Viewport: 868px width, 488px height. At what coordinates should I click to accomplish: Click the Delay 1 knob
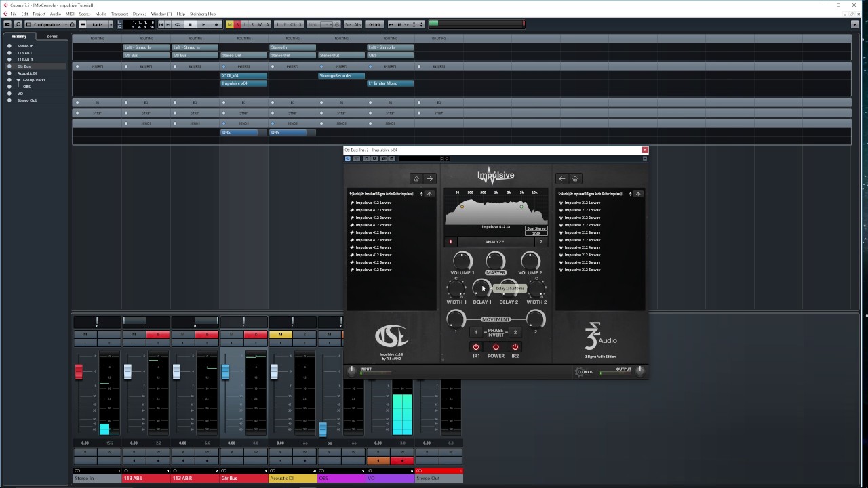point(482,289)
